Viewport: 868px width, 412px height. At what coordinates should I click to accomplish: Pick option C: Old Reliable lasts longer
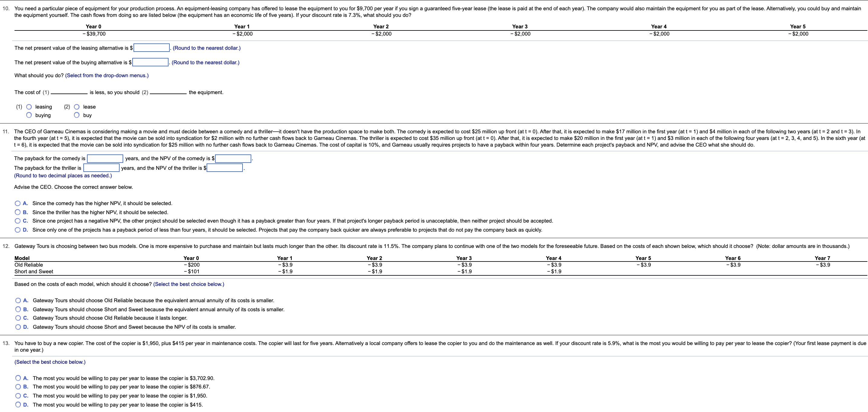coord(18,318)
